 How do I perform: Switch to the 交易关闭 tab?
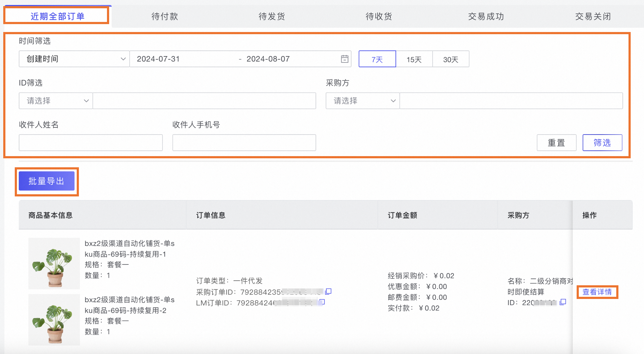tap(593, 16)
